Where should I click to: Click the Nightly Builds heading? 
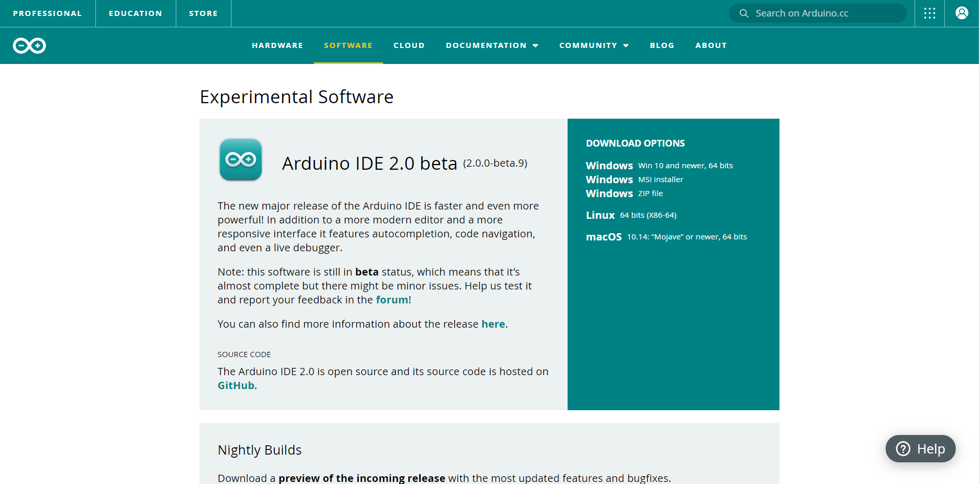[x=260, y=450]
